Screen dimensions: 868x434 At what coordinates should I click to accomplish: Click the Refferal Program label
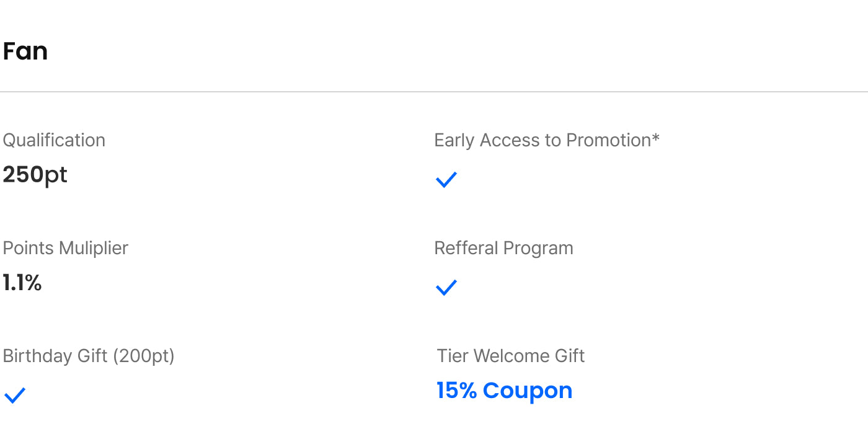click(x=503, y=248)
